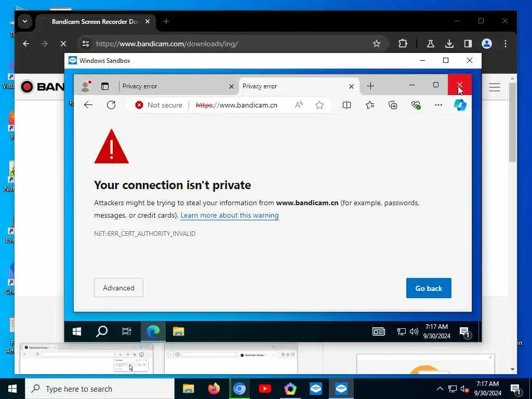The image size is (532, 399).
Task: Close the first Privacy error tab
Action: 231,87
